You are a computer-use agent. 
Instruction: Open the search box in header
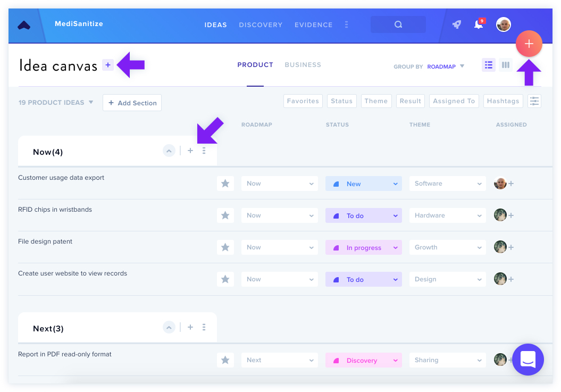[398, 24]
